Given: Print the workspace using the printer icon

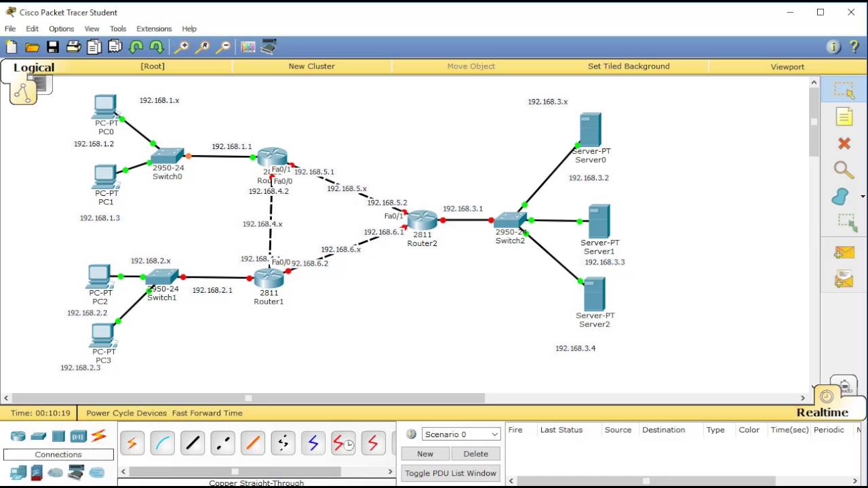Looking at the screenshot, I should [x=73, y=47].
